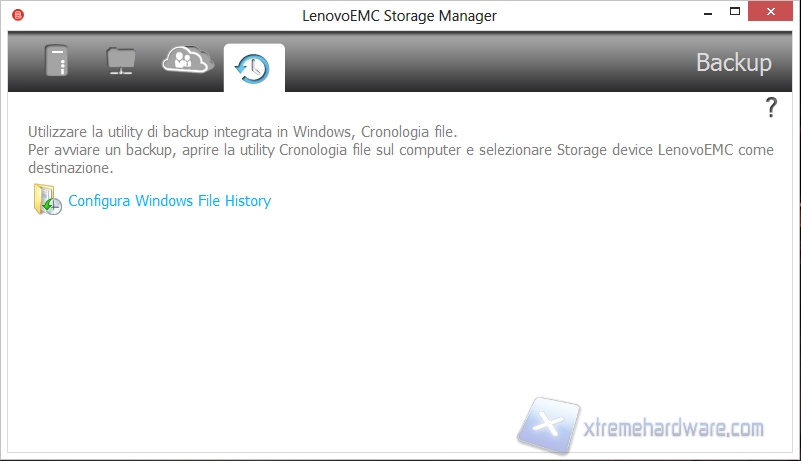This screenshot has height=461, width=801.
Task: Click the red LenovoEMC title bar icon
Action: point(17,16)
